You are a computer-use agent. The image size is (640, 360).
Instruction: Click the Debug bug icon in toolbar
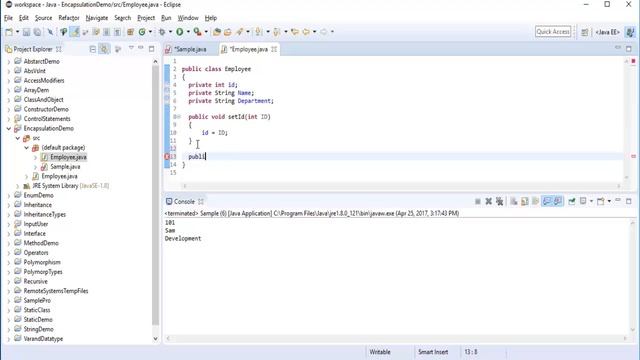tap(162, 32)
